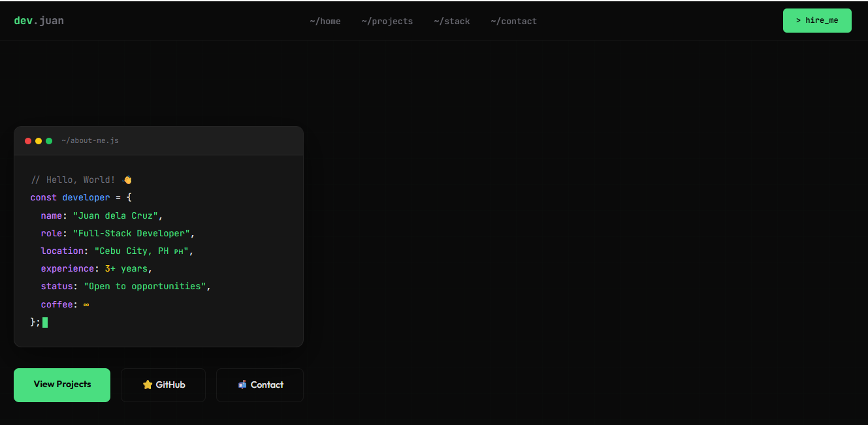The image size is (868, 425).
Task: Click the View Projects button
Action: [x=61, y=385]
